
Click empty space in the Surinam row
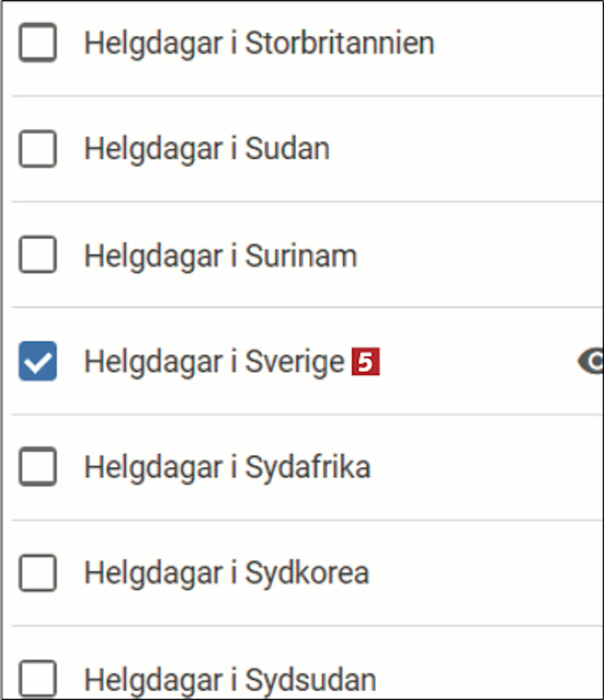[x=479, y=255]
